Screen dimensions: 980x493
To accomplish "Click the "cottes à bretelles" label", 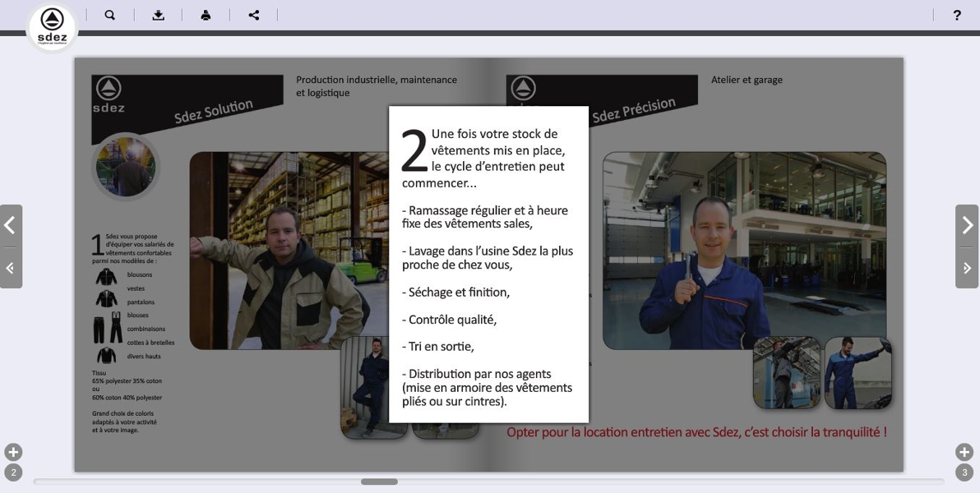I will 151,343.
